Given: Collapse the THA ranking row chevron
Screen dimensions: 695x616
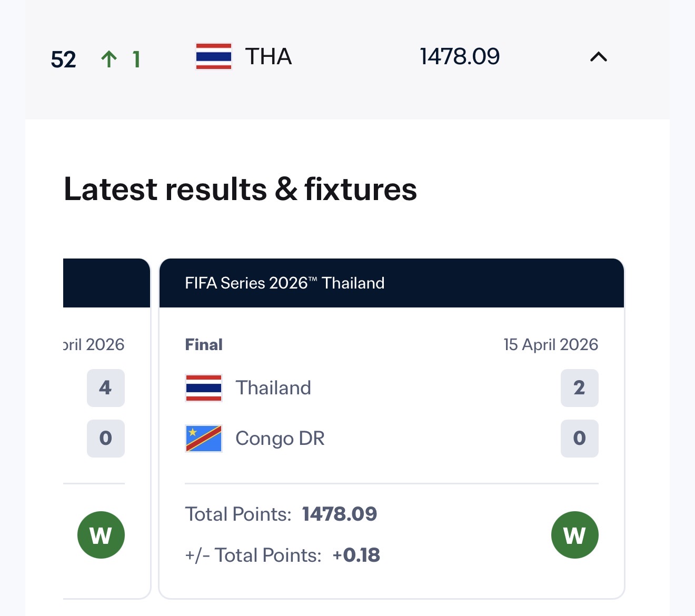Looking at the screenshot, I should tap(599, 57).
